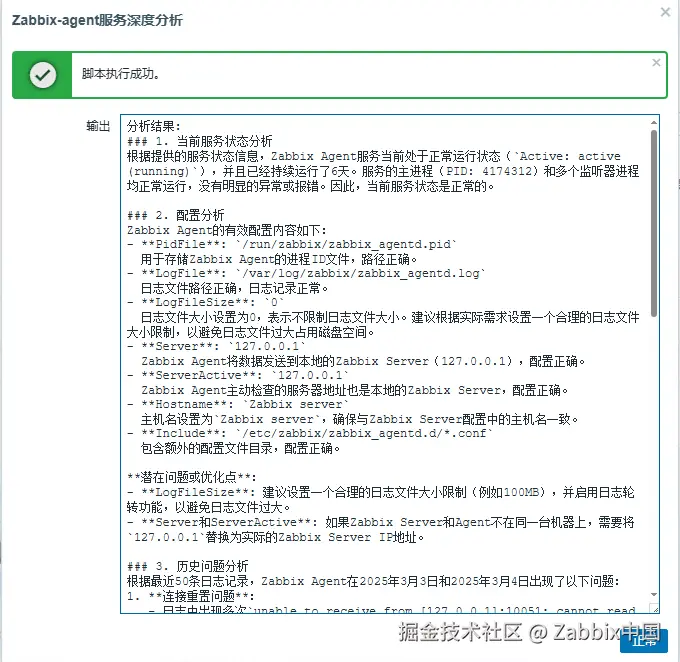
Task: Click the '**ServerActive**: `127.0.0.1`' line
Action: [238, 375]
